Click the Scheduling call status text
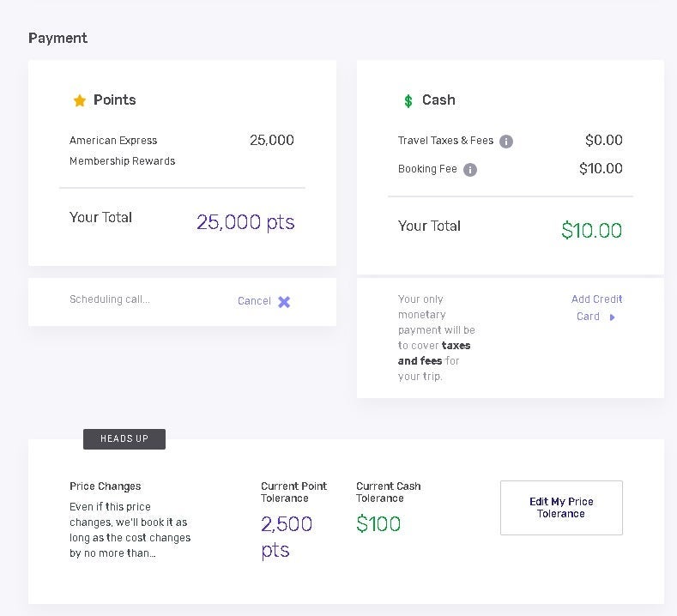Image resolution: width=677 pixels, height=616 pixels. pyautogui.click(x=110, y=299)
